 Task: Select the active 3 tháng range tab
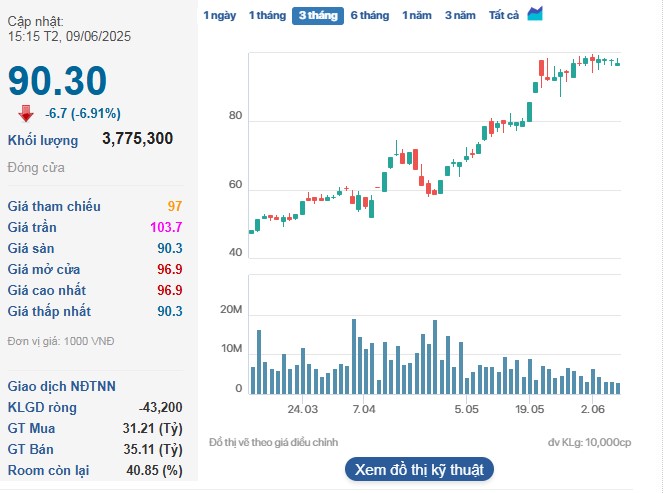(317, 15)
